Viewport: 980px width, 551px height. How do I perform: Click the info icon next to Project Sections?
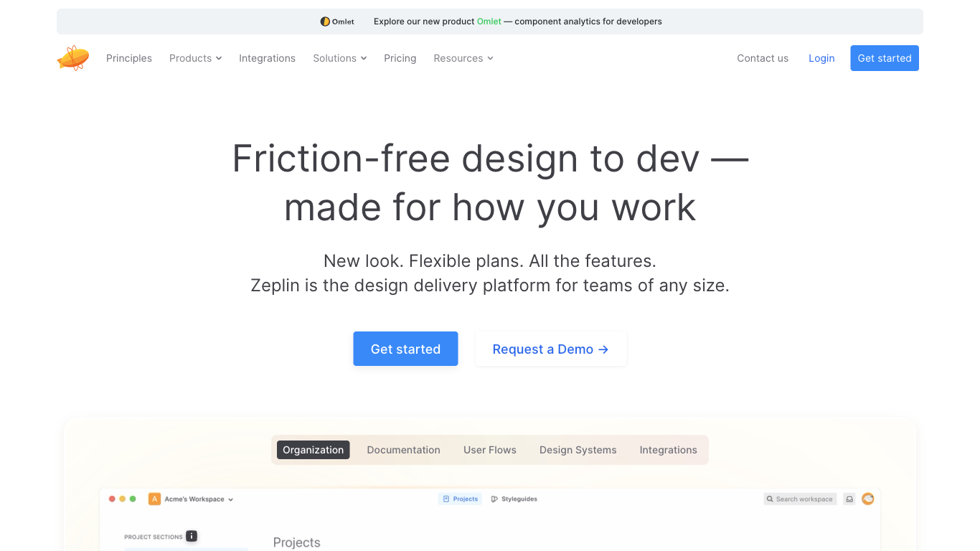tap(192, 536)
